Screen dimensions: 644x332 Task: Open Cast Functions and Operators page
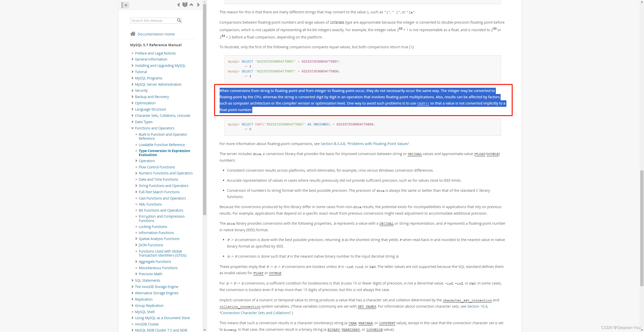click(x=162, y=198)
